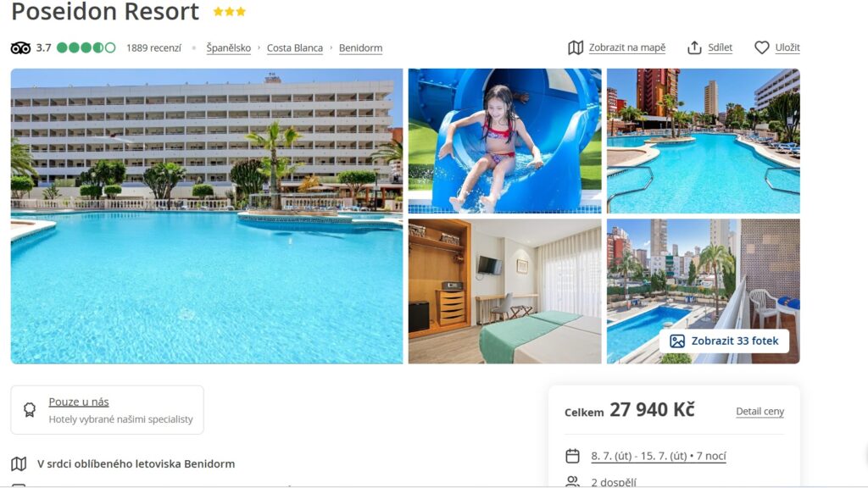Click the map icon beside Zobrazit na mapě
The height and width of the screenshot is (488, 868).
point(576,47)
